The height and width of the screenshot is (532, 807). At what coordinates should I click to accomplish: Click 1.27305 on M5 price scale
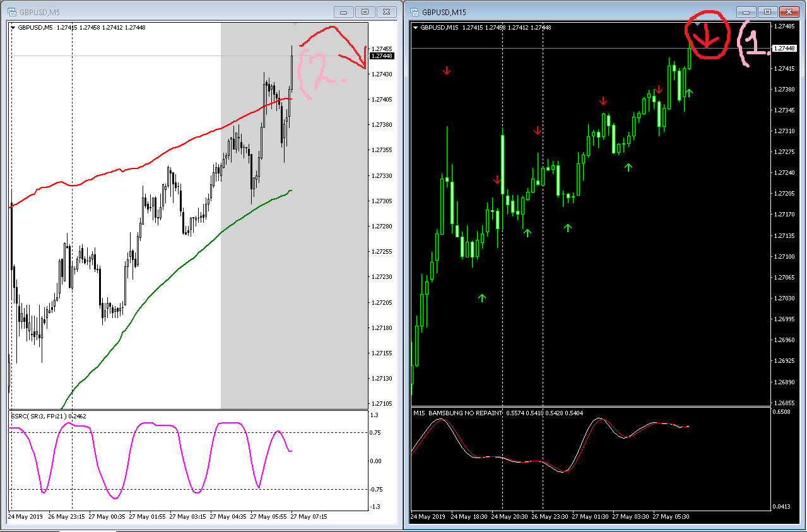coord(382,201)
